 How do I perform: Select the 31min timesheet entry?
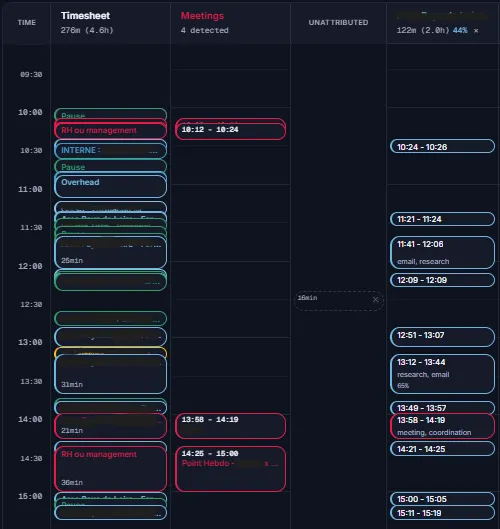(x=110, y=374)
